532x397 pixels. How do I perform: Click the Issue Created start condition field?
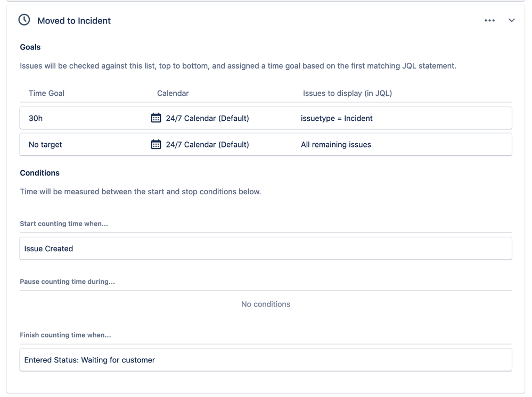[x=265, y=249]
